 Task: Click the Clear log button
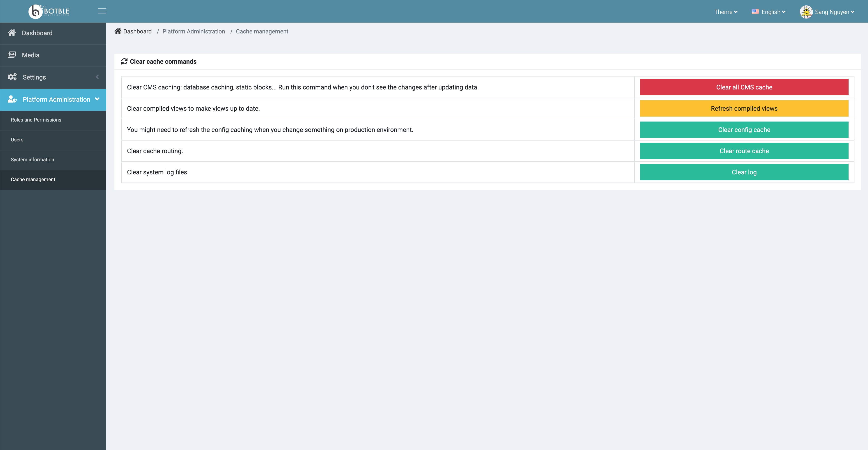pos(744,172)
